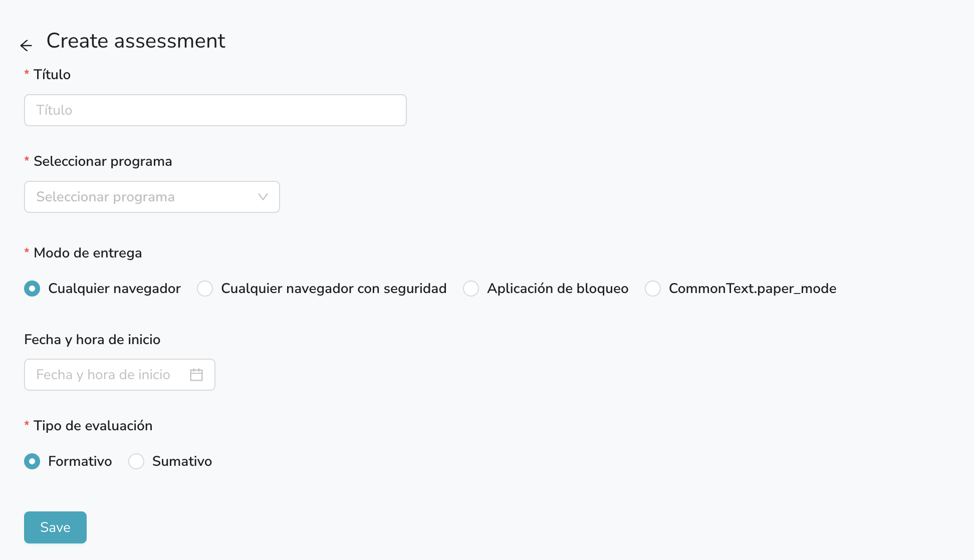Click the back arrow icon
974x560 pixels.
[26, 46]
